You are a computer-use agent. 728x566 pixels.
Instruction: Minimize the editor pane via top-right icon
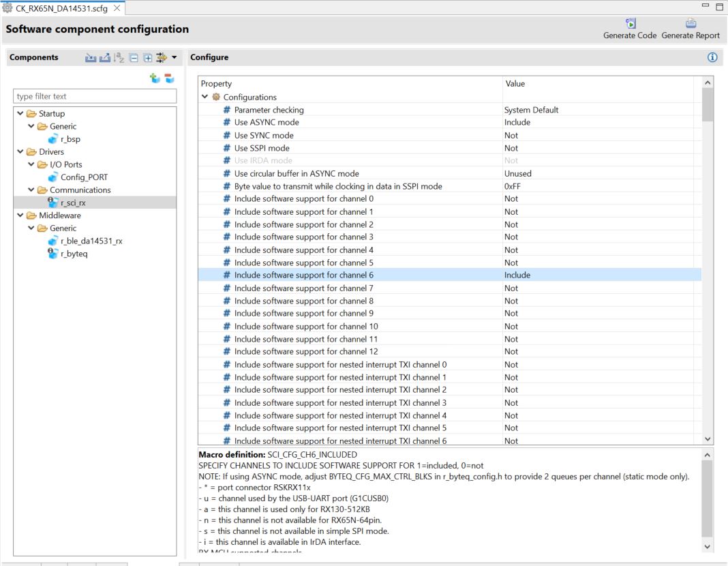pyautogui.click(x=706, y=5)
